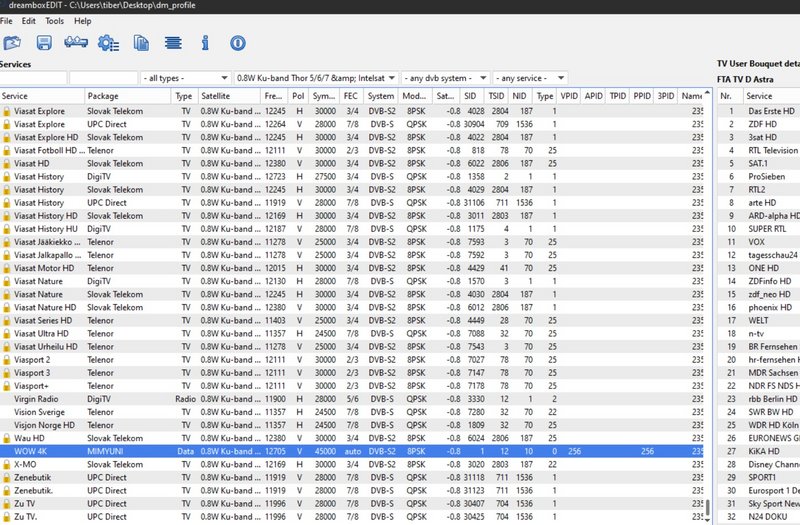The width and height of the screenshot is (800, 525).
Task: Sort by Package column header
Action: point(129,96)
